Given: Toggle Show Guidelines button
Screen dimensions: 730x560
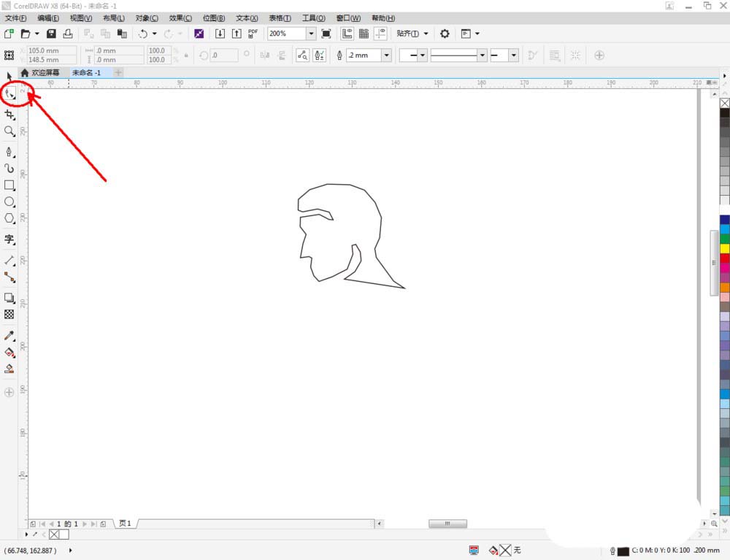Looking at the screenshot, I should point(380,34).
